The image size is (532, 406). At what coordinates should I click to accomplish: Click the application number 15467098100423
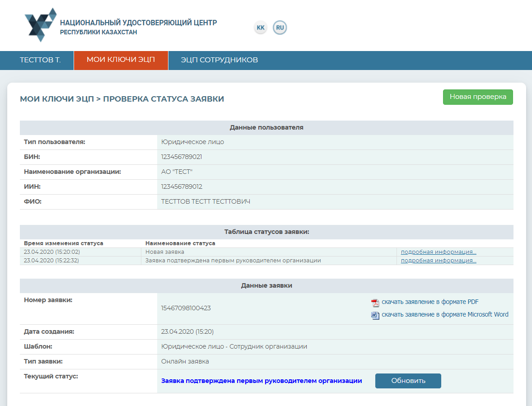tap(186, 308)
